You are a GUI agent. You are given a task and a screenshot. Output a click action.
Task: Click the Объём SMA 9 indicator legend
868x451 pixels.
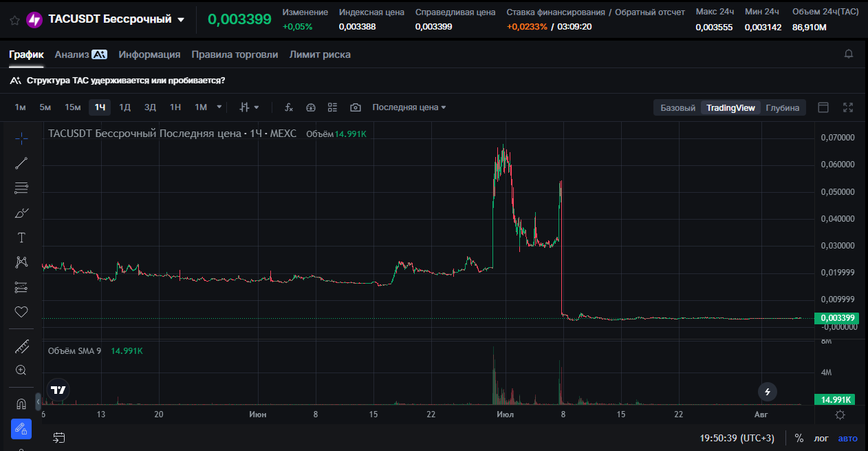click(x=74, y=351)
